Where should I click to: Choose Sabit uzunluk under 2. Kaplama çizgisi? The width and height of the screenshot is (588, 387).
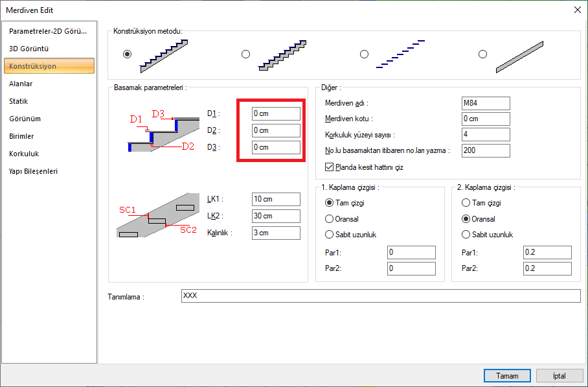[x=466, y=235]
